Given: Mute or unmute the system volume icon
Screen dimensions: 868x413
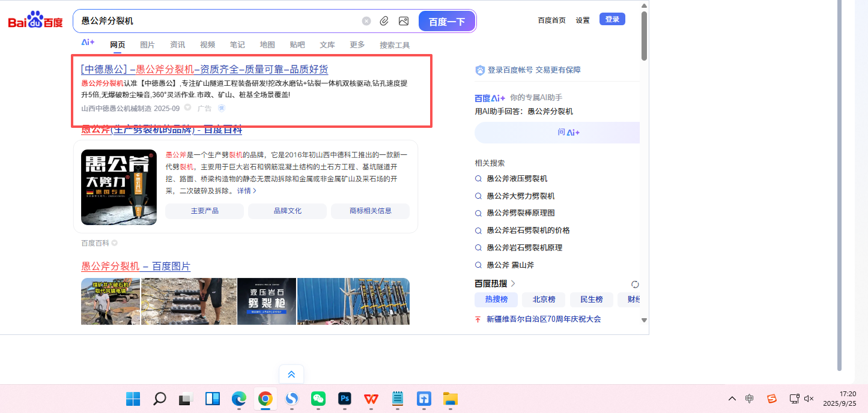Looking at the screenshot, I should tap(809, 399).
